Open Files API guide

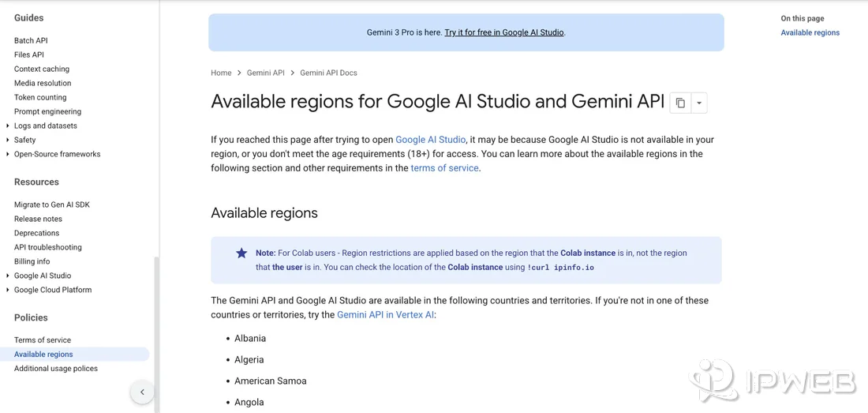point(28,54)
